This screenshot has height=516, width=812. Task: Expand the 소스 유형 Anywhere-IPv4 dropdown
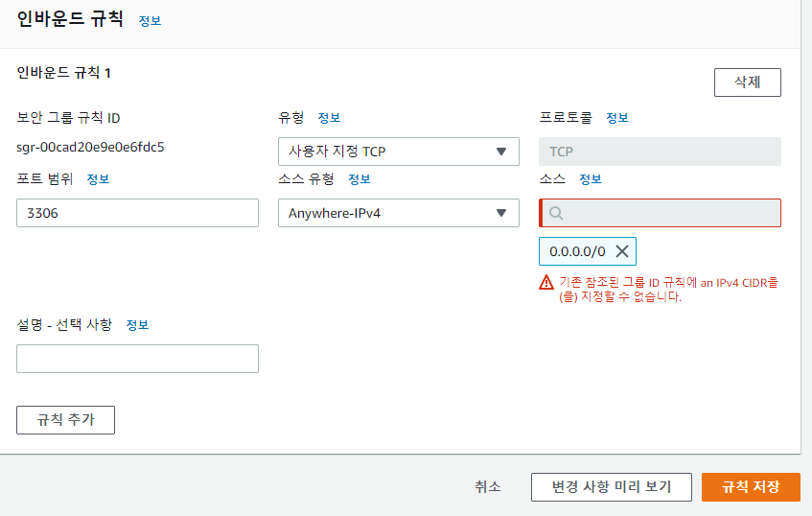[398, 213]
